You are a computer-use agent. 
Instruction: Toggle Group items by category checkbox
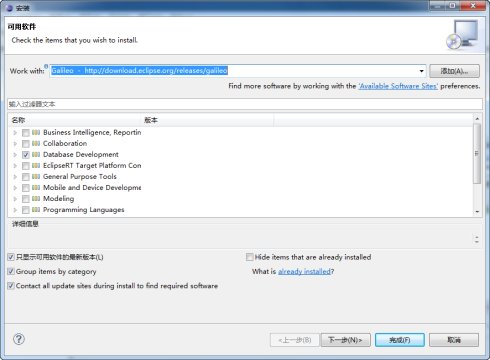pyautogui.click(x=11, y=271)
